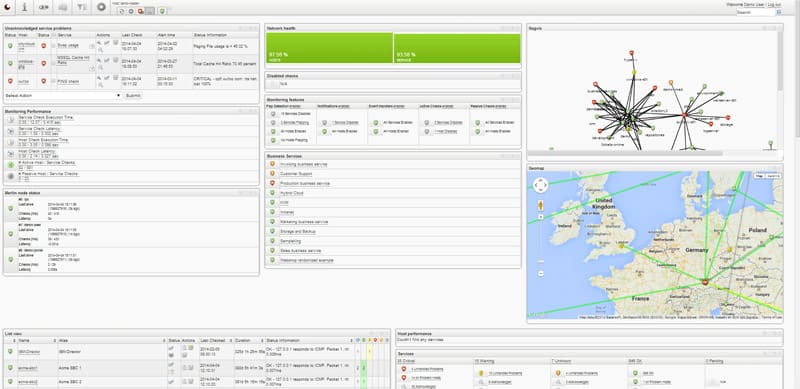Click the red location marker on the Geomap
This screenshot has width=800, height=389.
coord(705,282)
